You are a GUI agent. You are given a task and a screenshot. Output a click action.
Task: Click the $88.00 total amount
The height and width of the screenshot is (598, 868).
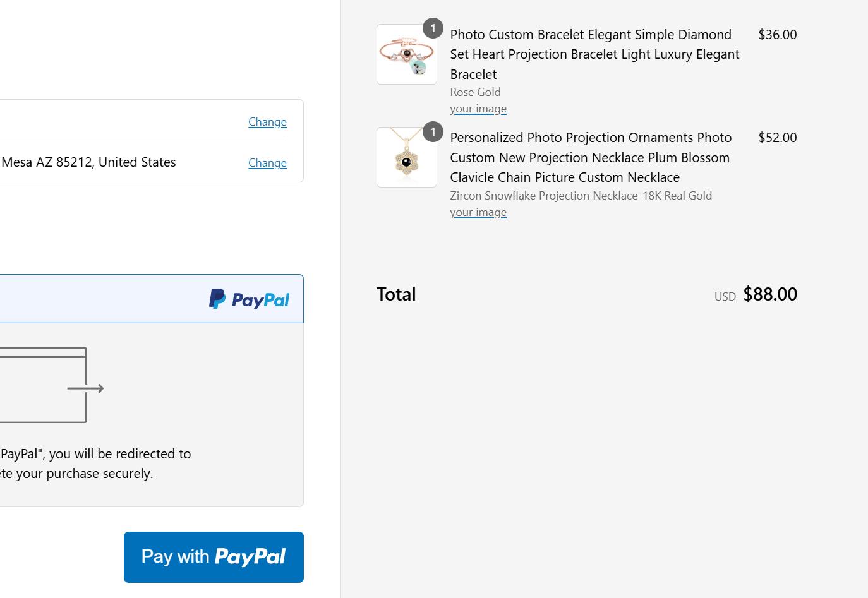[x=770, y=294]
